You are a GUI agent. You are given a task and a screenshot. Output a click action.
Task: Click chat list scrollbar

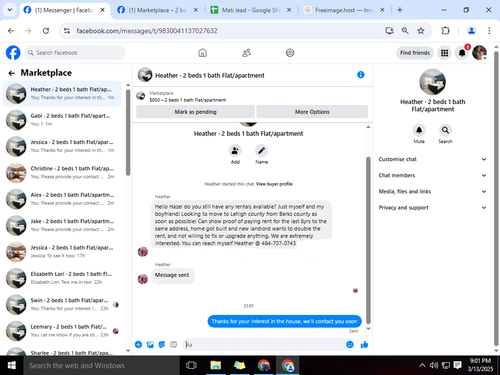click(x=128, y=132)
